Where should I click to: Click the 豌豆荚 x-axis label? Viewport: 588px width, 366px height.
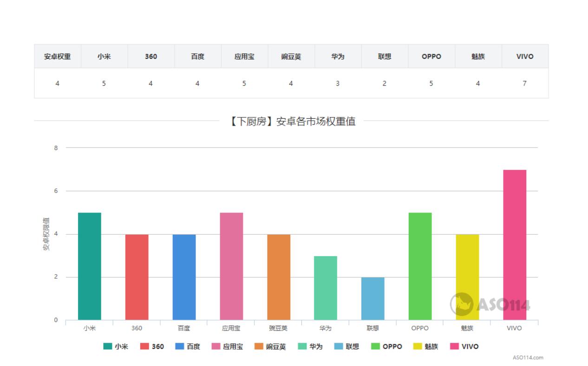(x=279, y=328)
